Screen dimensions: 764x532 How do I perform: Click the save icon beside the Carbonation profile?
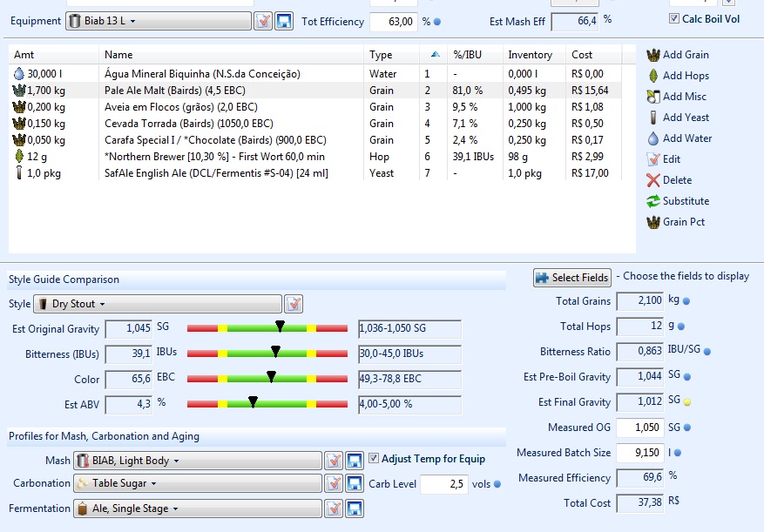click(x=355, y=483)
